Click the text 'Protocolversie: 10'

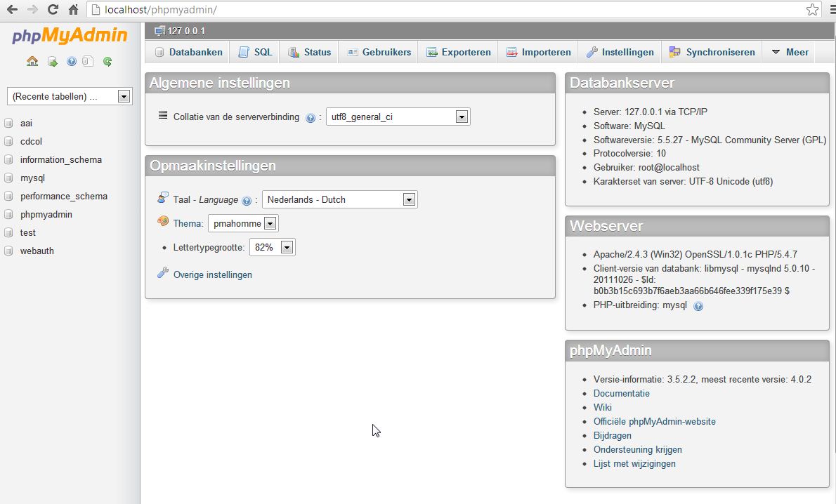tap(629, 154)
